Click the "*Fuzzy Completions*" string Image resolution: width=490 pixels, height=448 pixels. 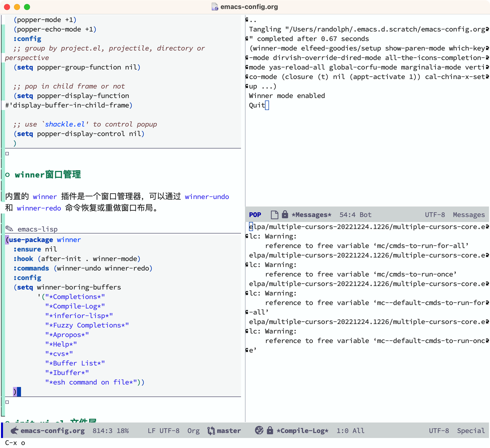tap(87, 325)
